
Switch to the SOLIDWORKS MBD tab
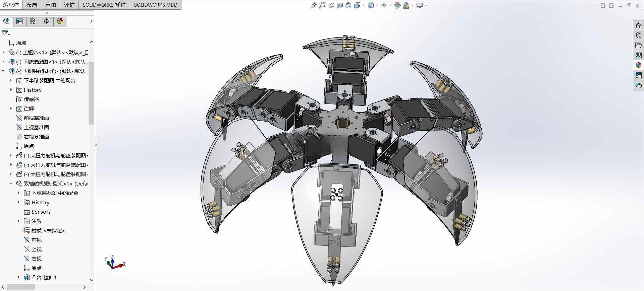coord(156,5)
